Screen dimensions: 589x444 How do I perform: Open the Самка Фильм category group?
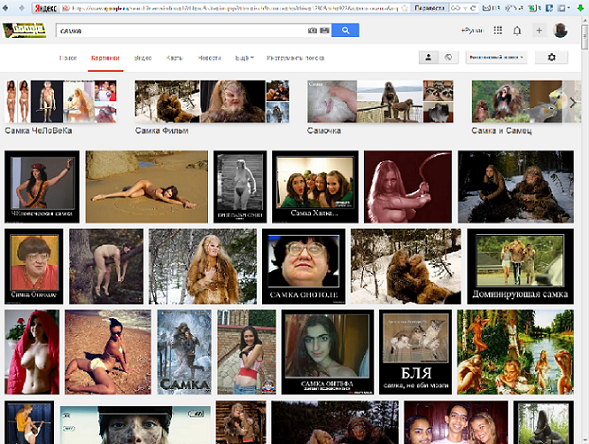pyautogui.click(x=212, y=107)
